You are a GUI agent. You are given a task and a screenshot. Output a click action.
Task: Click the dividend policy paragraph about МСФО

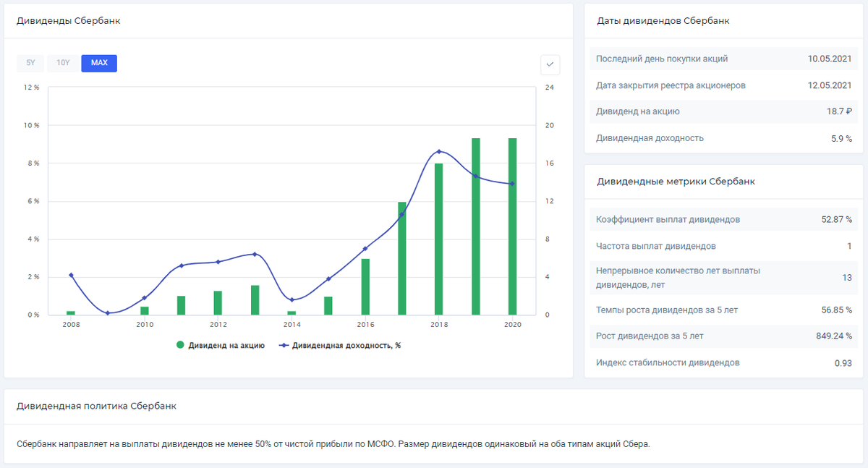pyautogui.click(x=333, y=444)
